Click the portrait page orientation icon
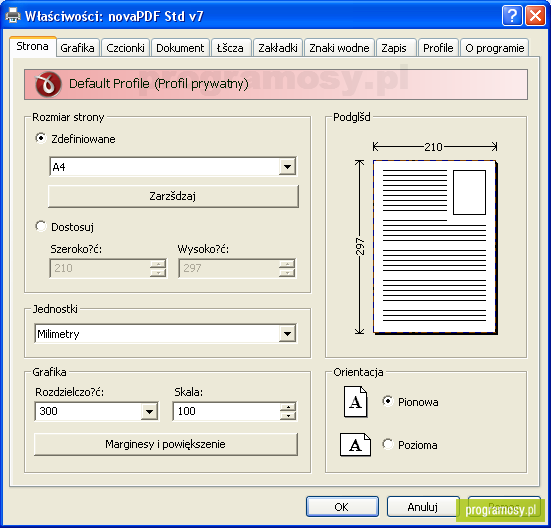The height and width of the screenshot is (528, 551). pos(356,402)
